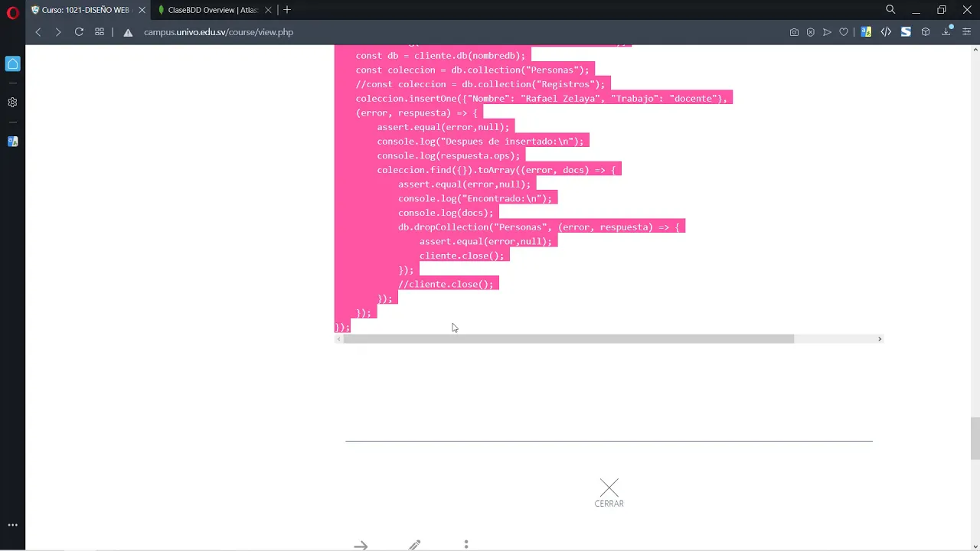Image resolution: width=980 pixels, height=551 pixels.
Task: Click the uncommented 'cliente.close();' line
Action: pos(462,256)
